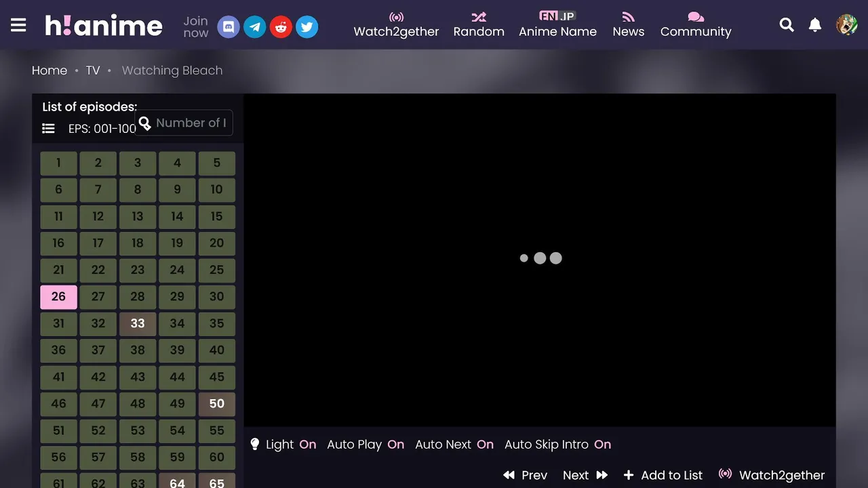Click the episode list view icon
Image resolution: width=868 pixels, height=488 pixels.
pos(48,128)
